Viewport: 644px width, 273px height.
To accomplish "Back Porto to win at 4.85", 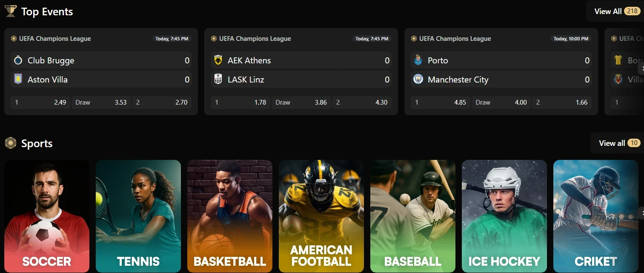I will [x=441, y=102].
